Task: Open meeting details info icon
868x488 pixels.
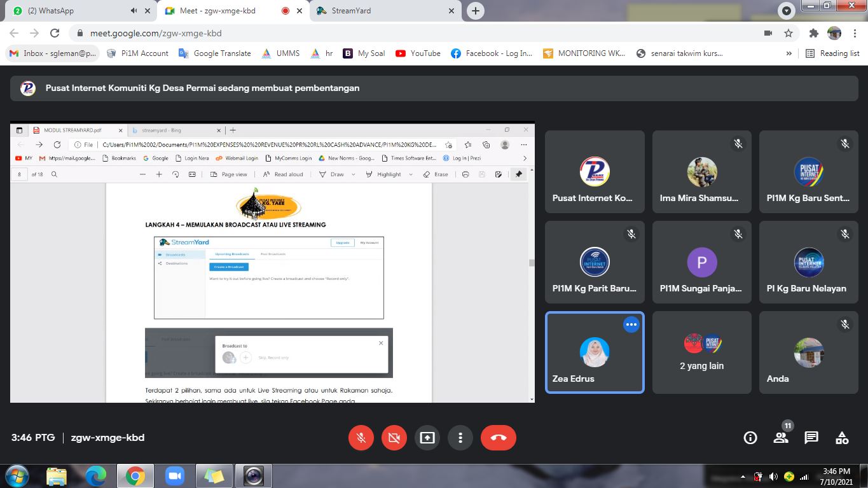Action: pyautogui.click(x=750, y=438)
